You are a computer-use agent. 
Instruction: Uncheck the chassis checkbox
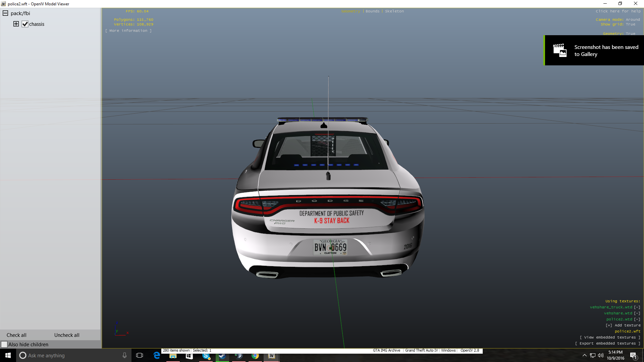[25, 24]
